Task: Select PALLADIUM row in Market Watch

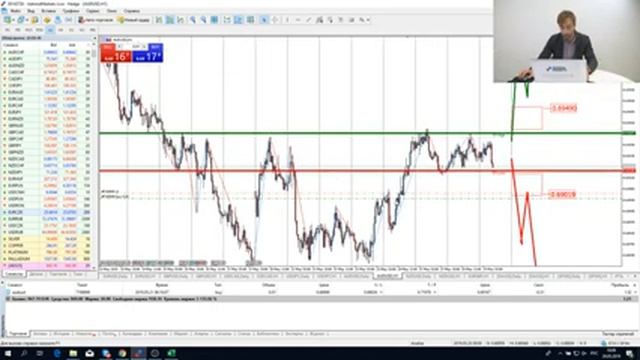Action: tap(47, 259)
